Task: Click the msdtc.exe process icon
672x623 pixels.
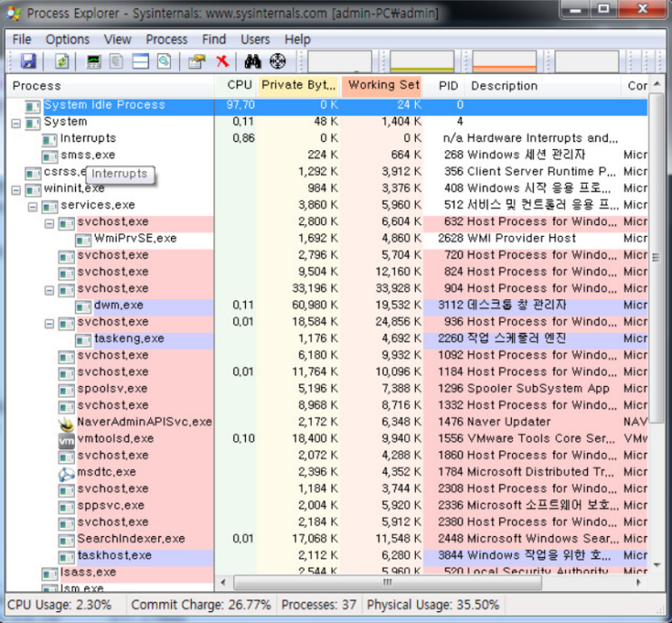Action: pyautogui.click(x=66, y=474)
